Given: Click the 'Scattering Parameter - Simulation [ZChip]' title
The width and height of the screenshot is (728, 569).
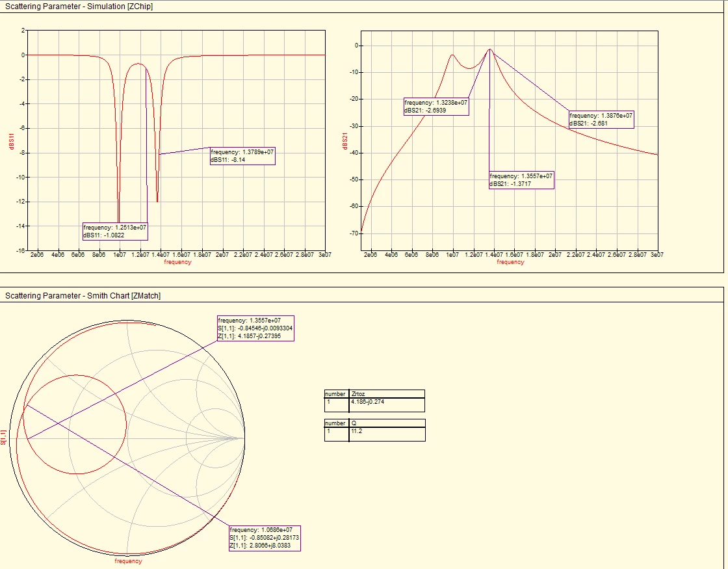Looking at the screenshot, I should coord(79,7).
